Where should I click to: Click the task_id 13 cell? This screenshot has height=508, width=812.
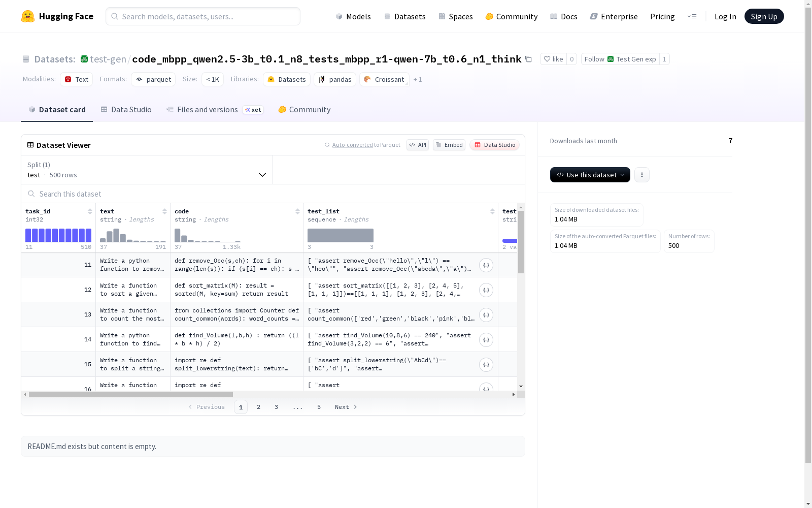pos(58,314)
